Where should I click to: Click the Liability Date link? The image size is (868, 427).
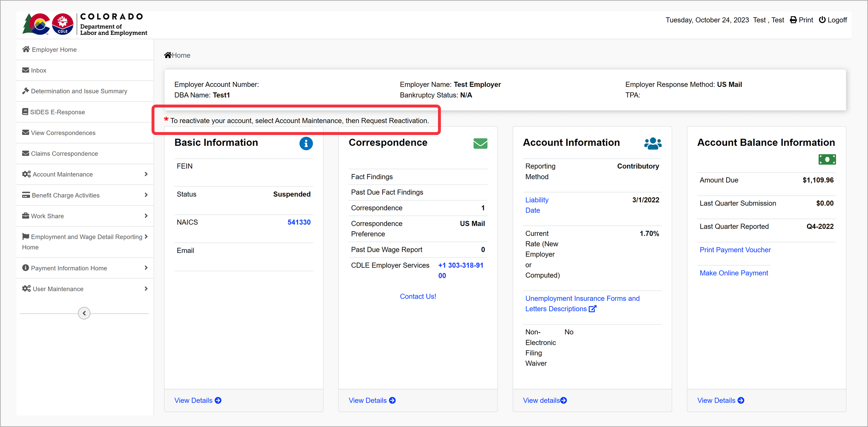click(x=537, y=205)
